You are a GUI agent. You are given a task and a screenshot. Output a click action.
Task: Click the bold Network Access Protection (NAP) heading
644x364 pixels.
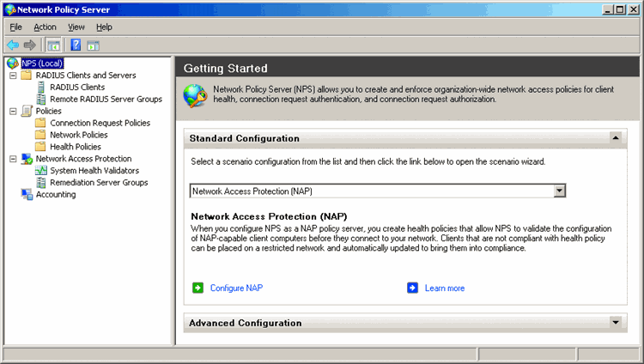pos(269,216)
